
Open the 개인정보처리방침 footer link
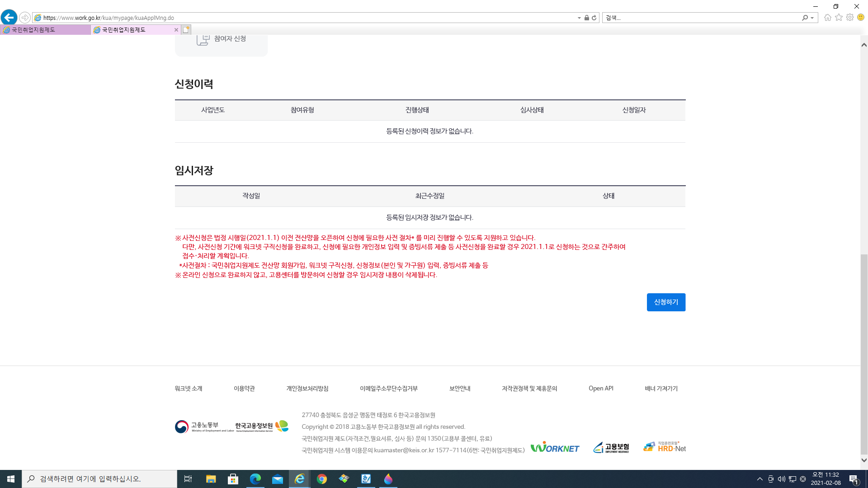(307, 389)
